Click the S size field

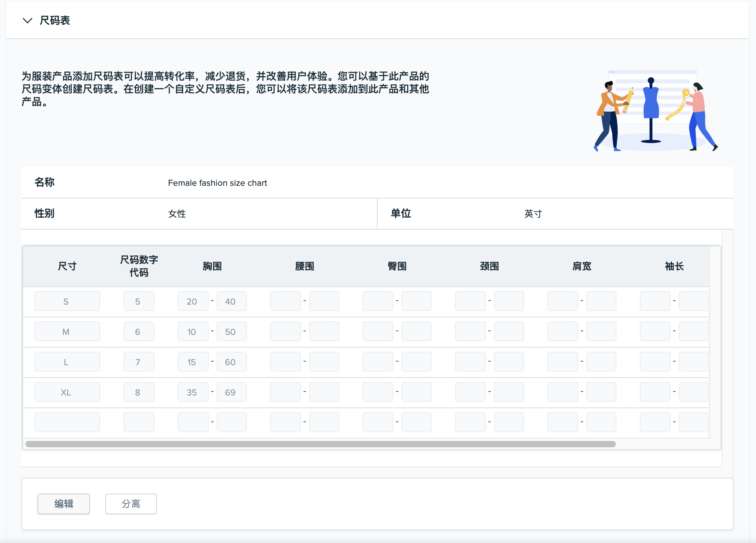67,301
